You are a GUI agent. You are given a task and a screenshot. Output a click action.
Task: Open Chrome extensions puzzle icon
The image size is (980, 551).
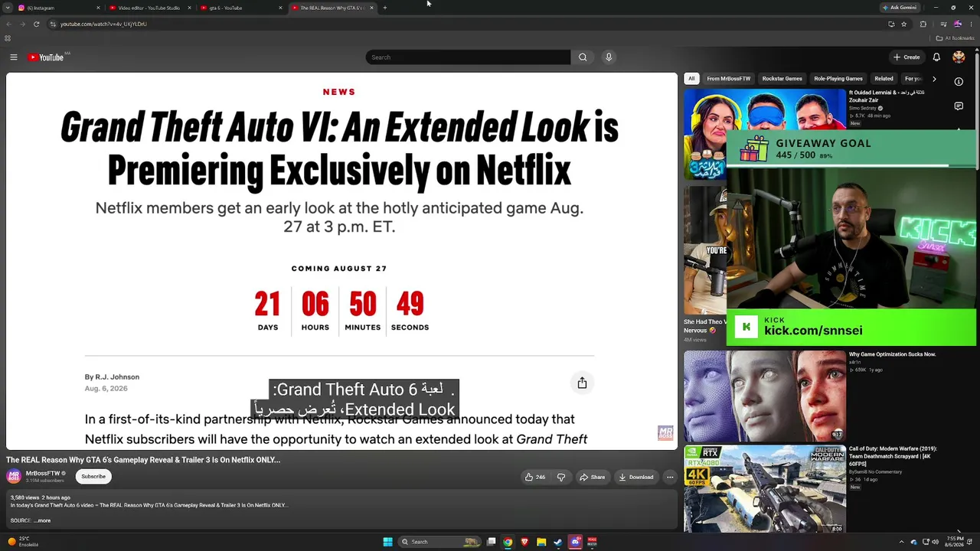[x=923, y=24]
